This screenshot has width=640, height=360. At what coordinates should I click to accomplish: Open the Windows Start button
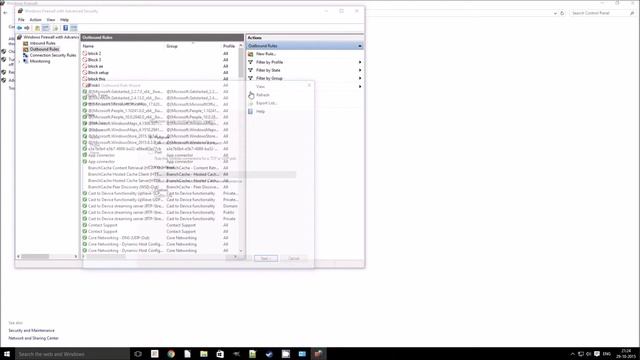click(7, 354)
